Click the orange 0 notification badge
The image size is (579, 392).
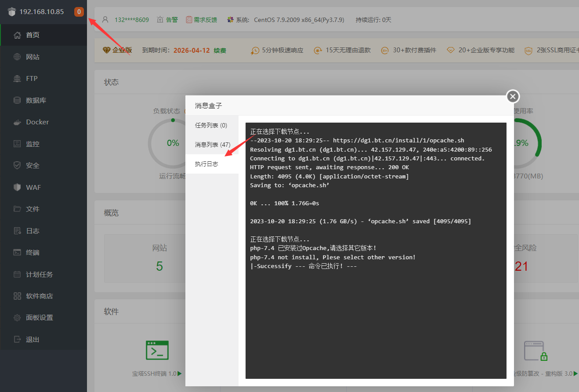tap(79, 12)
